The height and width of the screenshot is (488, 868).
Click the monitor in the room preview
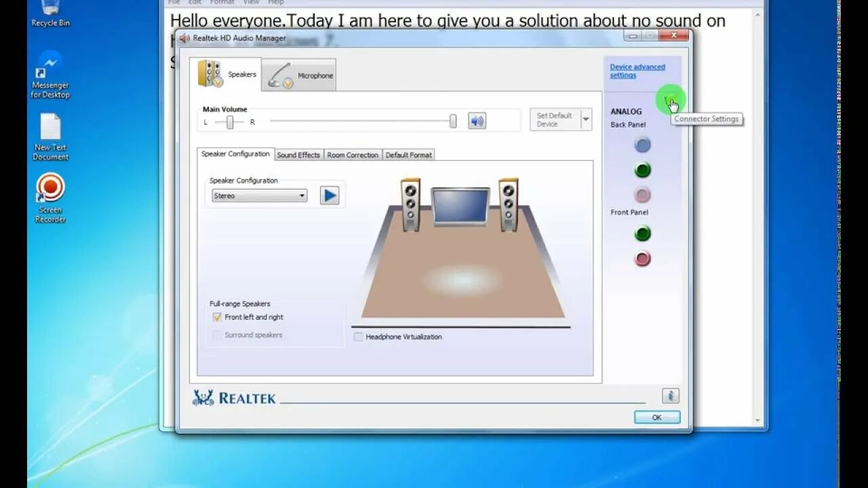pyautogui.click(x=460, y=206)
